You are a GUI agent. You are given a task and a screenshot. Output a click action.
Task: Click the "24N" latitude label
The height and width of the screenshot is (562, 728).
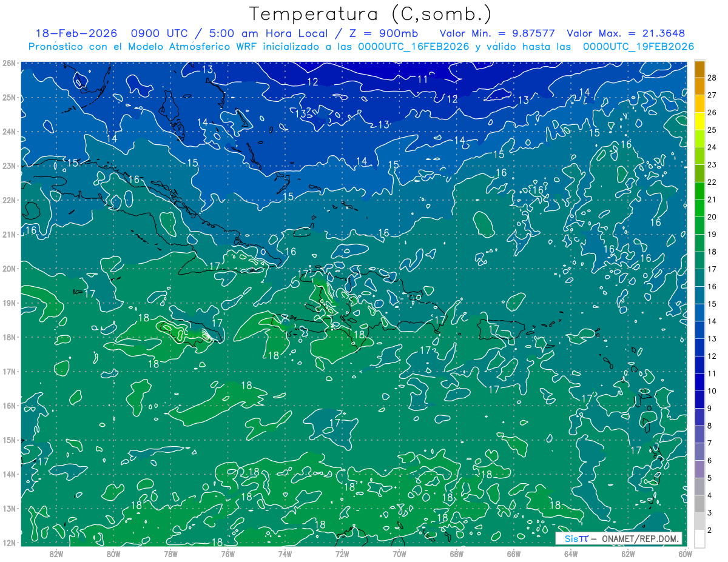click(9, 132)
